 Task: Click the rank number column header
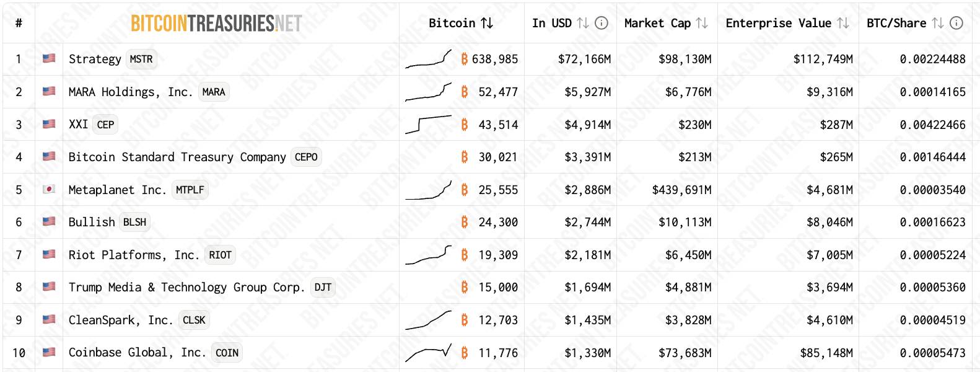pos(19,23)
